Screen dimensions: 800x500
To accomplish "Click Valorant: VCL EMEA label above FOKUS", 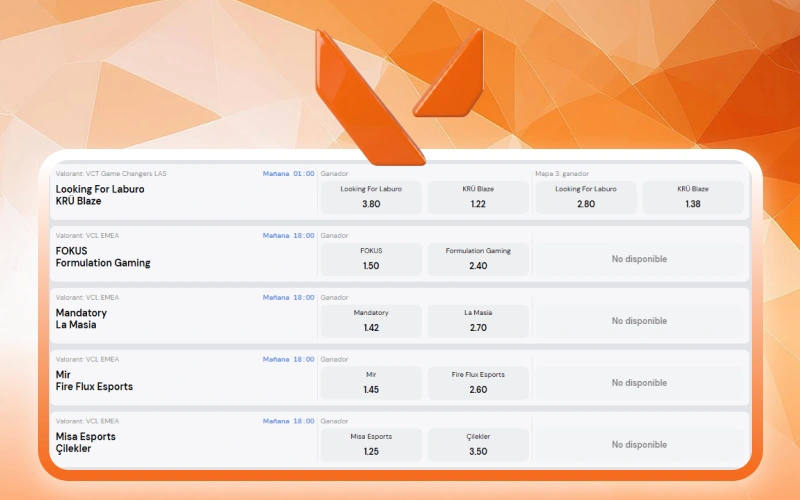I will [87, 235].
